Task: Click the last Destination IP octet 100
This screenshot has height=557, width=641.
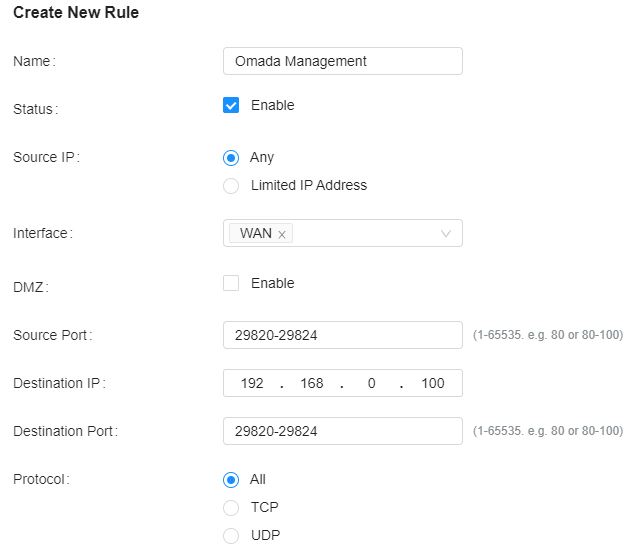Action: pyautogui.click(x=433, y=383)
